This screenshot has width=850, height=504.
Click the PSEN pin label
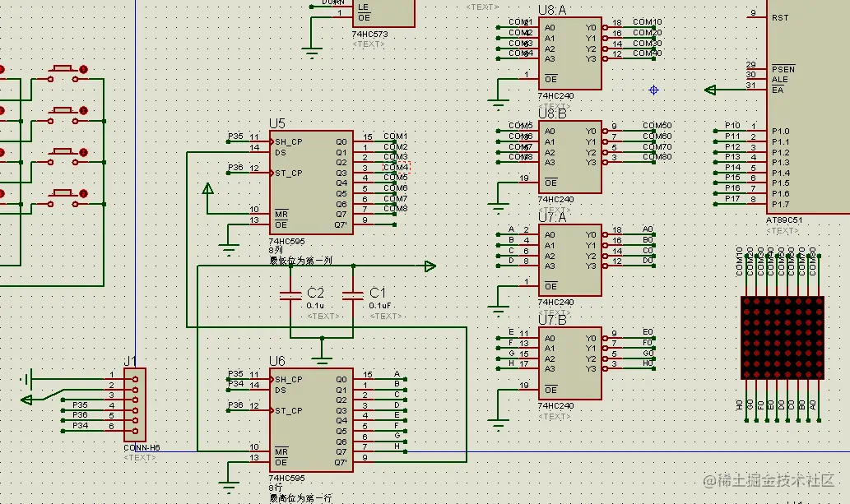click(783, 69)
